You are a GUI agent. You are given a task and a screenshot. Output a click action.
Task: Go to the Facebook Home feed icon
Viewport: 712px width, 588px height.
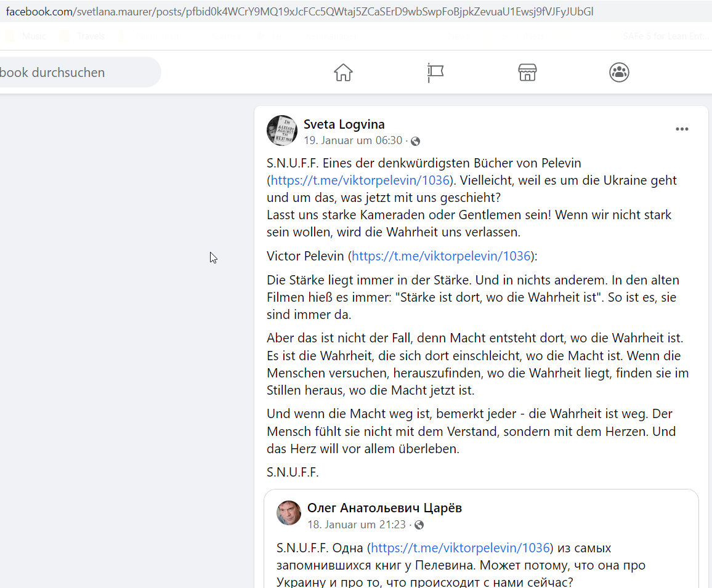pos(343,72)
